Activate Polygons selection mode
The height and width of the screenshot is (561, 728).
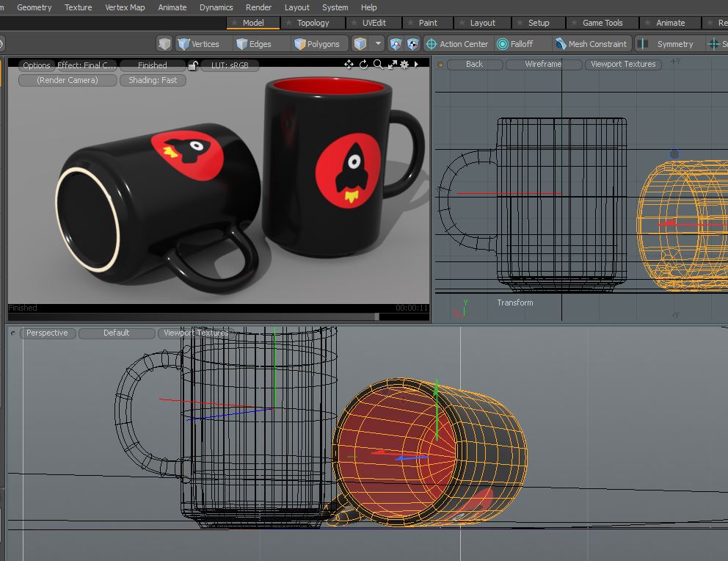(x=317, y=44)
